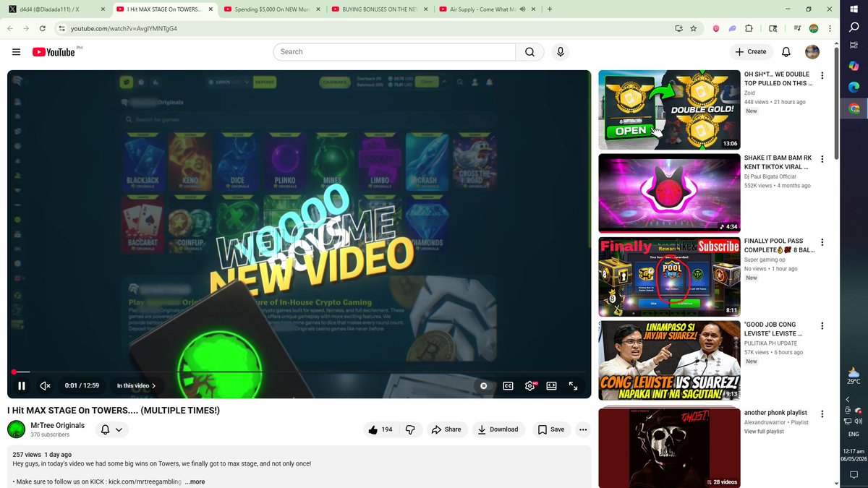868x488 pixels.
Task: Open the MrTree Originals channel avatar
Action: pyautogui.click(x=16, y=429)
